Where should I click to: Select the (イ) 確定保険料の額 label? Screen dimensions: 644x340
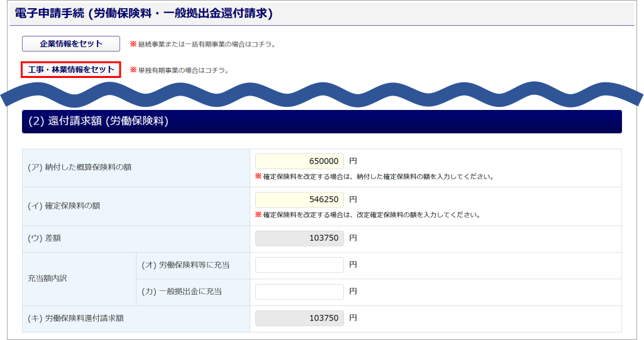64,206
